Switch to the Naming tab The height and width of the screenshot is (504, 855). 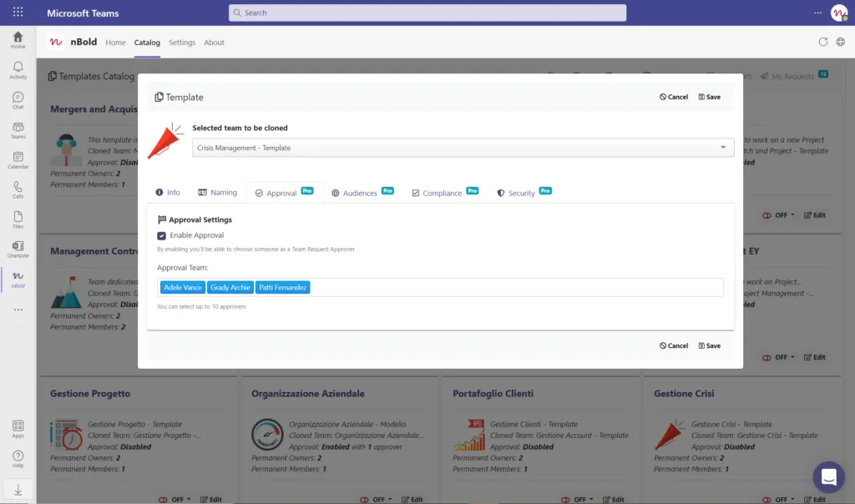point(218,192)
